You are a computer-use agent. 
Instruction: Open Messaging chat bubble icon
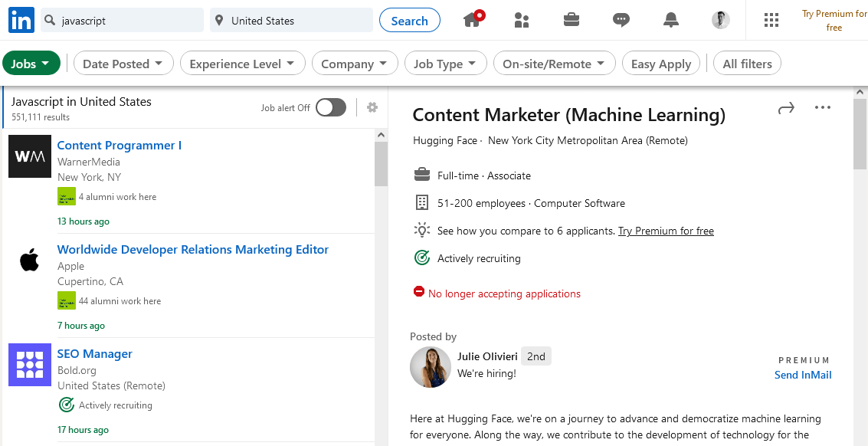[621, 20]
